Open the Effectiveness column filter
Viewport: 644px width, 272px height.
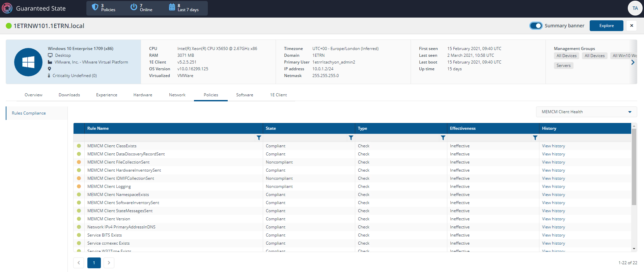pyautogui.click(x=535, y=138)
